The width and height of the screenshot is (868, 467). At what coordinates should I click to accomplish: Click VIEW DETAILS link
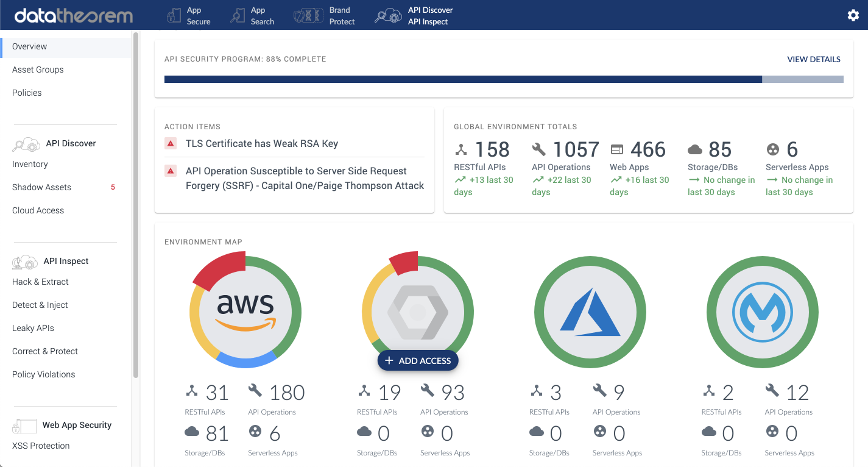click(814, 60)
